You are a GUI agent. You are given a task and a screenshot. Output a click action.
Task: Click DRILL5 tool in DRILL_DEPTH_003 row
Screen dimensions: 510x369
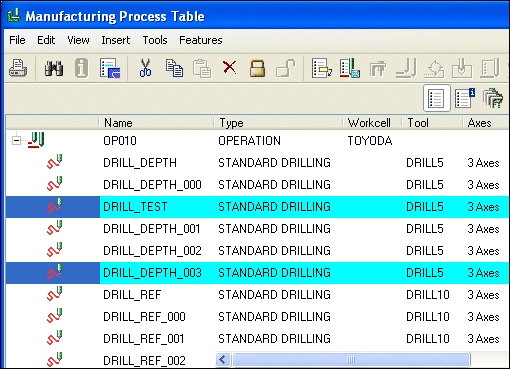tap(425, 273)
